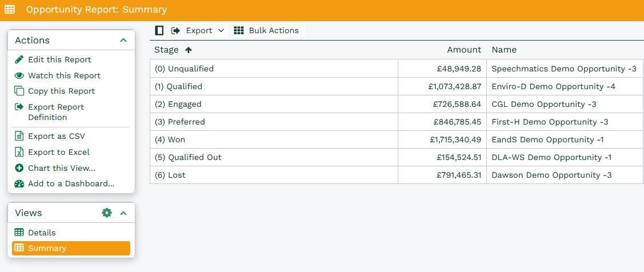The width and height of the screenshot is (644, 272).
Task: Click the Export to Excel file icon
Action: 19,152
